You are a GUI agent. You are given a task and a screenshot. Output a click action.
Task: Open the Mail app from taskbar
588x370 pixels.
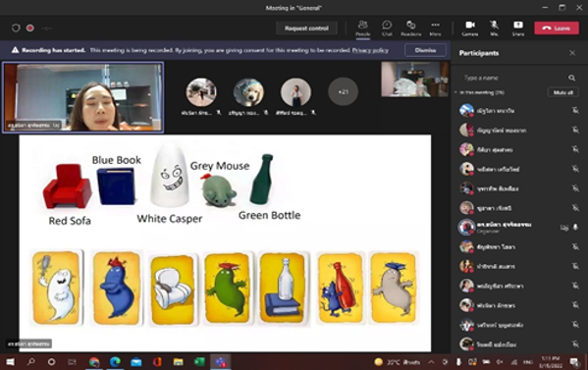click(x=136, y=362)
